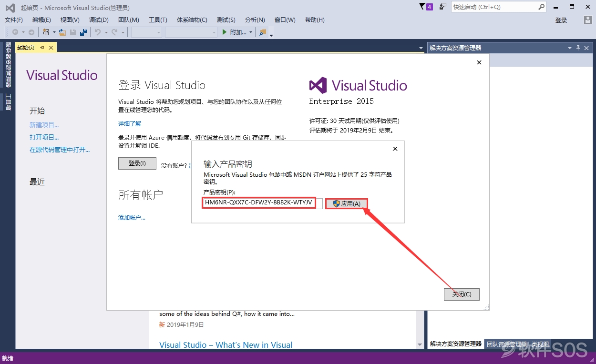This screenshot has width=596, height=364.
Task: Click the 应用(A) apply button
Action: click(347, 203)
